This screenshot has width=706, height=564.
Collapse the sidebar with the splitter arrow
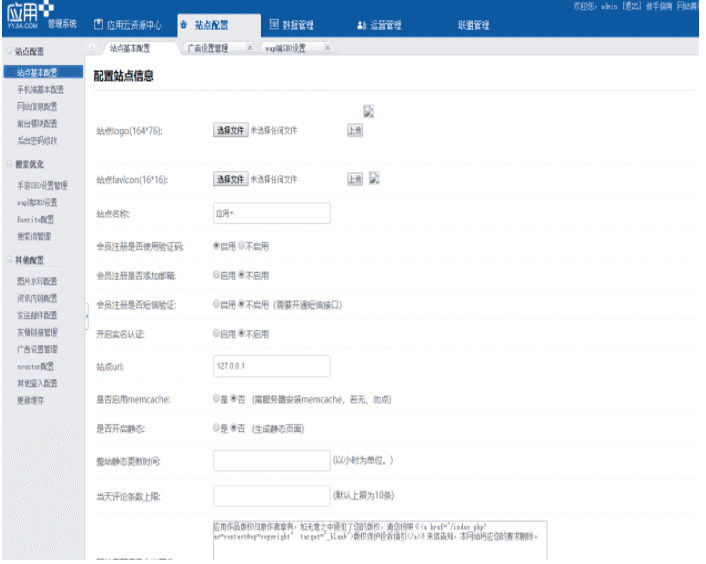point(86,316)
